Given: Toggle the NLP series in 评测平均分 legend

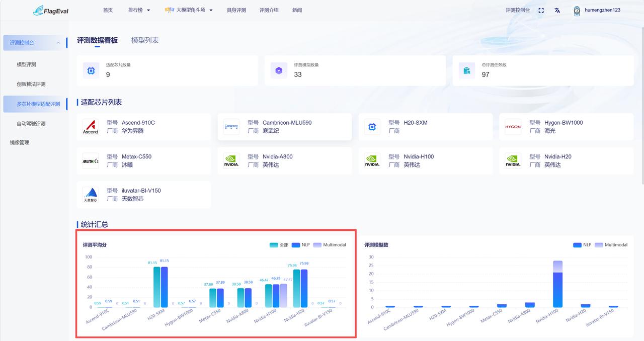Looking at the screenshot, I should coord(300,245).
